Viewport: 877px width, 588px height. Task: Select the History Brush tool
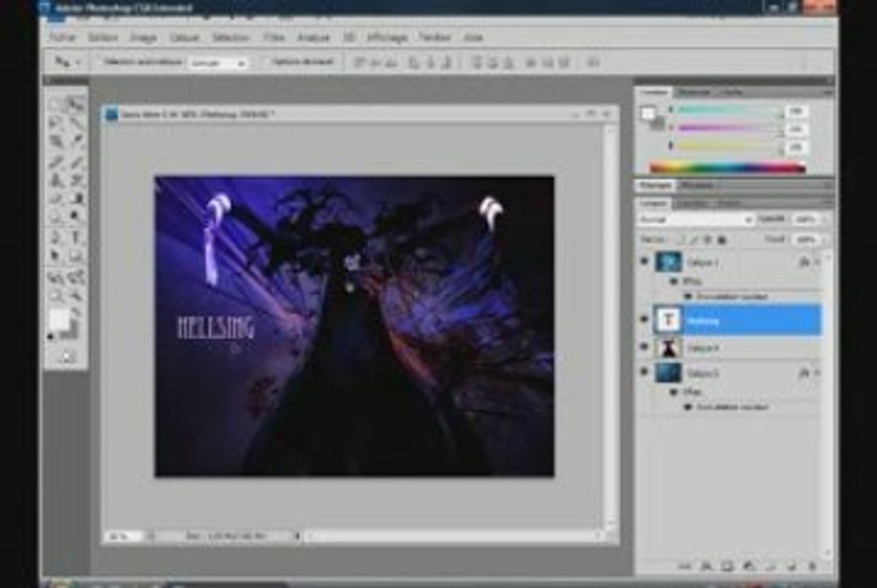click(x=76, y=180)
